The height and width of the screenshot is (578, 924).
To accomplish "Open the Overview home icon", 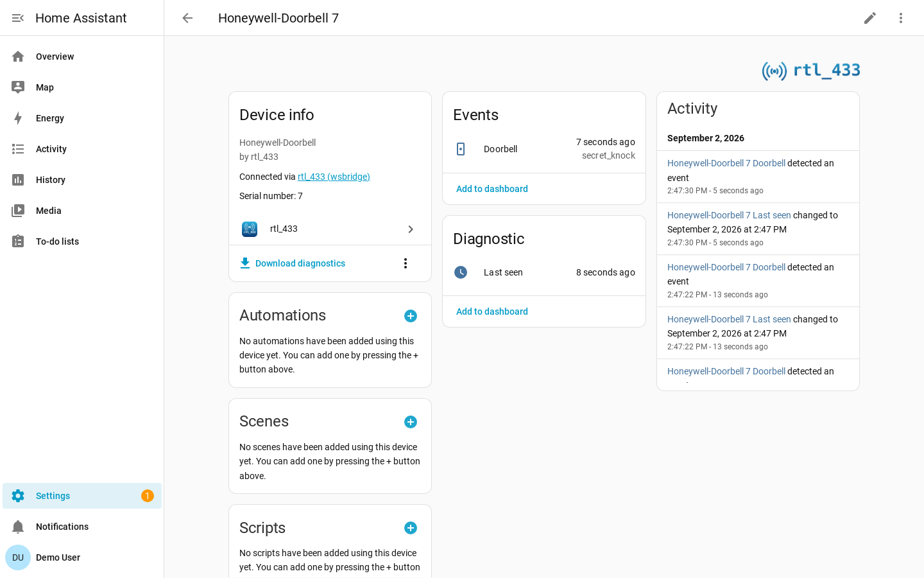I will pos(18,57).
